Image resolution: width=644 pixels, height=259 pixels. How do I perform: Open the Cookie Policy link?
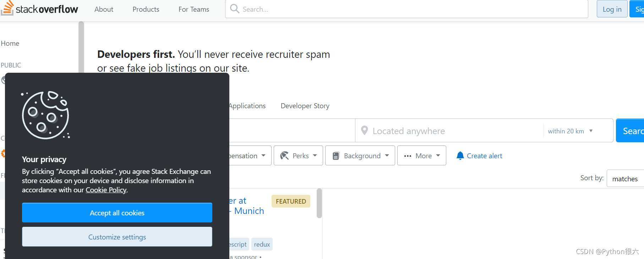click(x=106, y=190)
